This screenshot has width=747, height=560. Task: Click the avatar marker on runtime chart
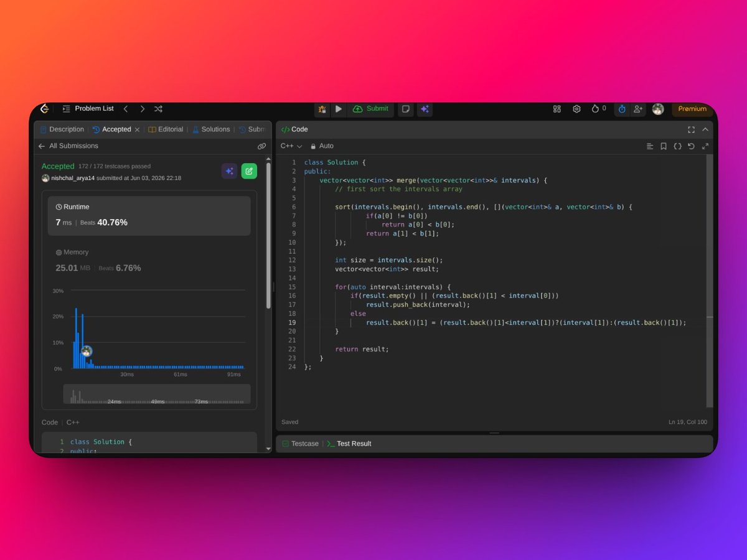coord(87,351)
